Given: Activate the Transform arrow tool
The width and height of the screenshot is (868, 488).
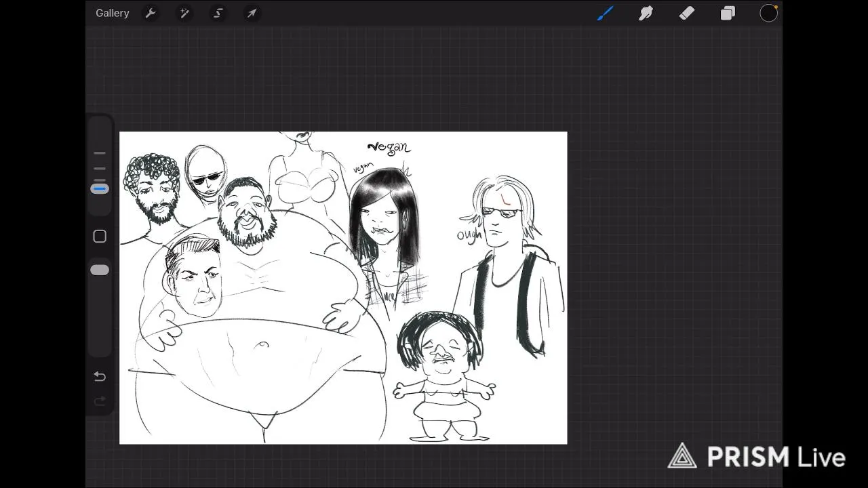Looking at the screenshot, I should pos(252,13).
